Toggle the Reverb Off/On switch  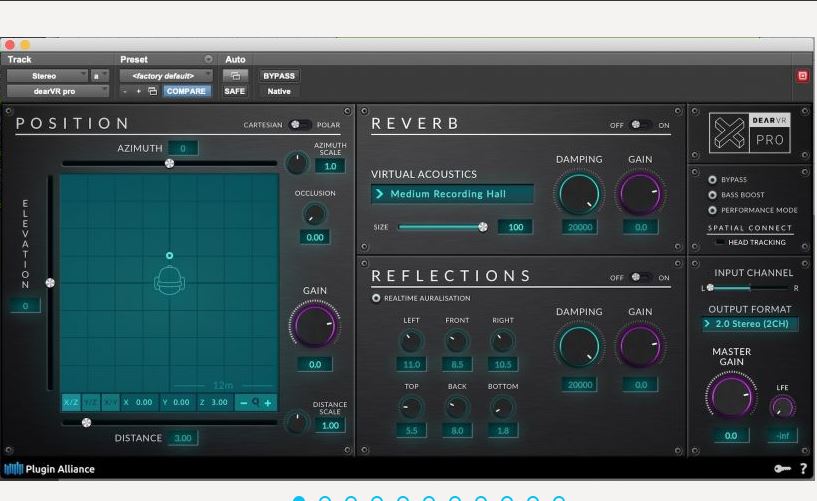640,124
